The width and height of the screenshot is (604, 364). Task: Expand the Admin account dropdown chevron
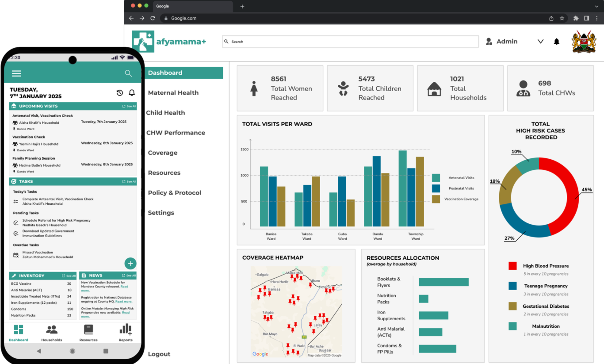click(540, 42)
